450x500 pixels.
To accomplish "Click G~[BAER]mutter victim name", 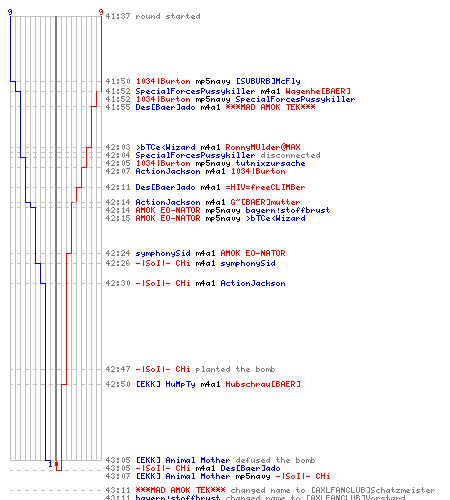I will click(265, 202).
